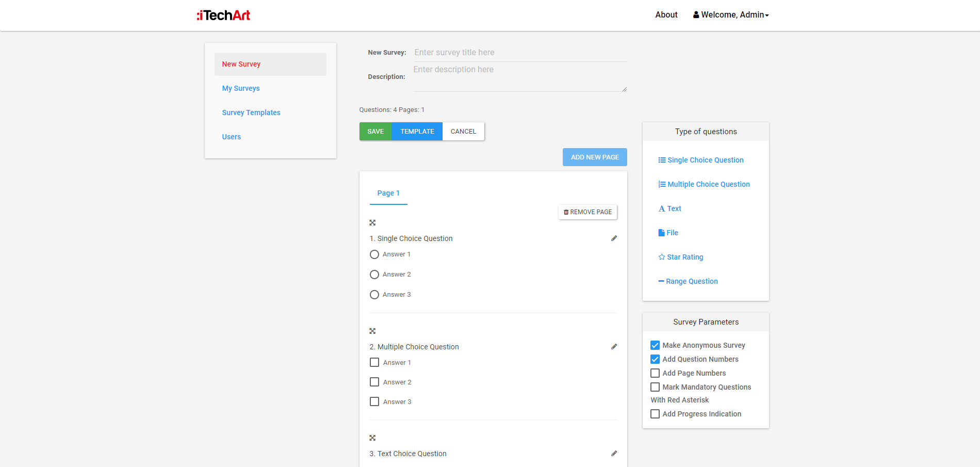Click the edit pencil for Multiple Choice Question
Image resolution: width=980 pixels, height=467 pixels.
614,347
